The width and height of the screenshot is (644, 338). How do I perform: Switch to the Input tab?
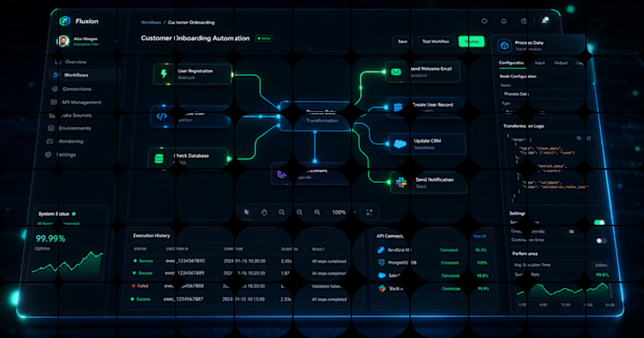click(539, 63)
